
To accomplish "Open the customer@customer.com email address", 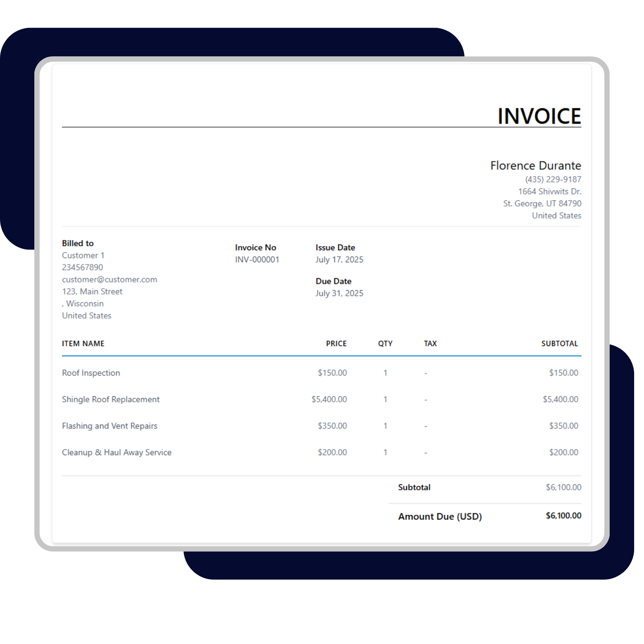I will coord(109,279).
